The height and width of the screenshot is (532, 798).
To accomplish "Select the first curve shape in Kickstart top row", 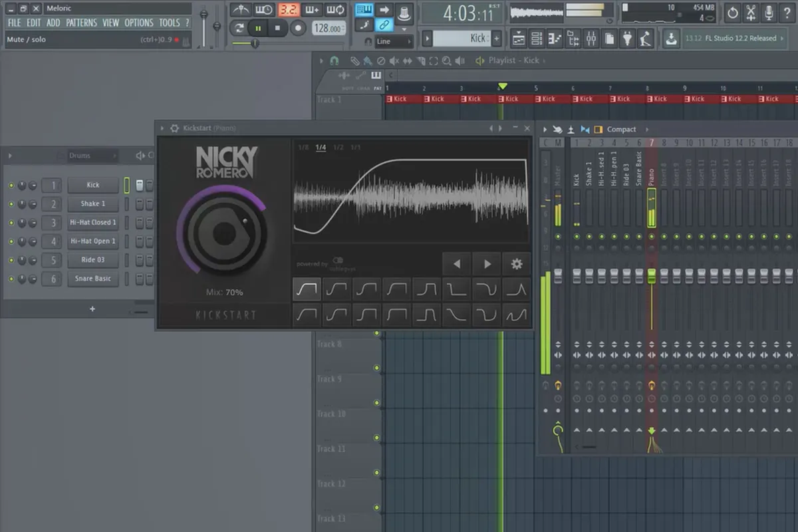I will [x=307, y=289].
